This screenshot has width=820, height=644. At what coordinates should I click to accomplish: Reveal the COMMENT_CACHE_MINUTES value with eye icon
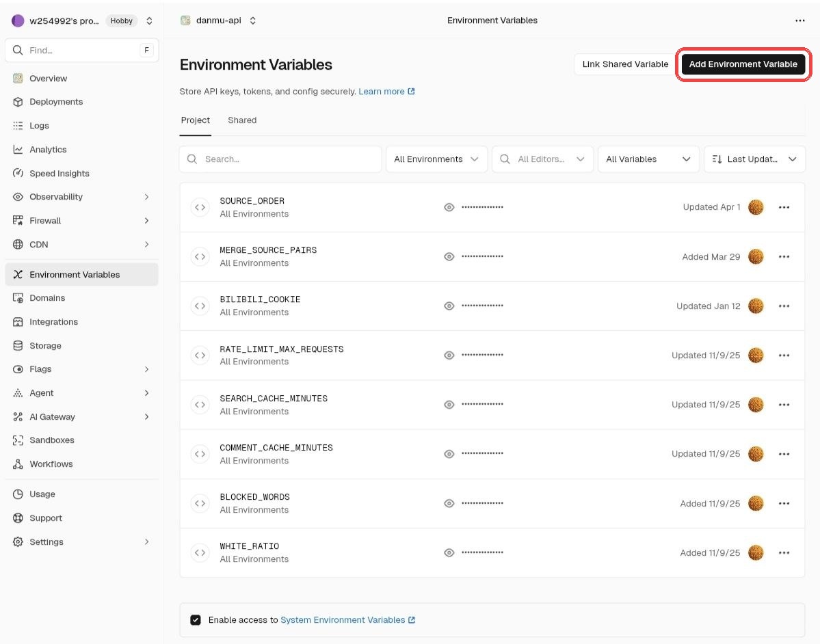click(x=449, y=454)
